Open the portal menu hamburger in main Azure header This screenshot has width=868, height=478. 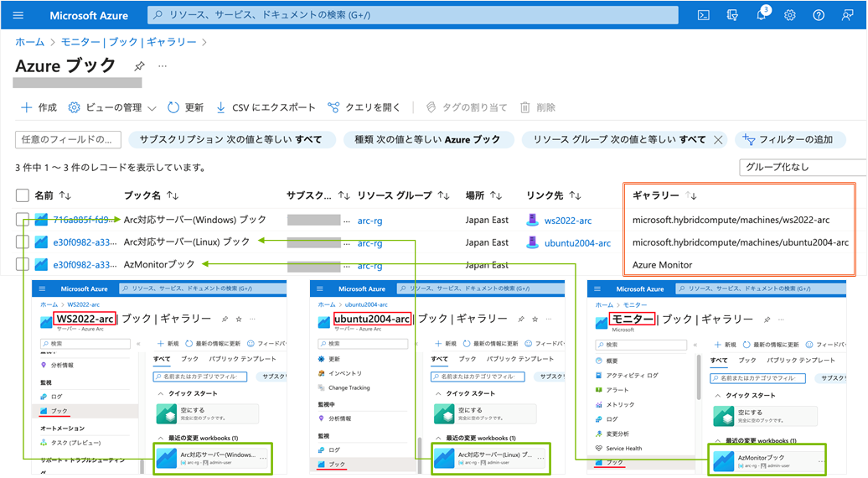click(x=18, y=15)
